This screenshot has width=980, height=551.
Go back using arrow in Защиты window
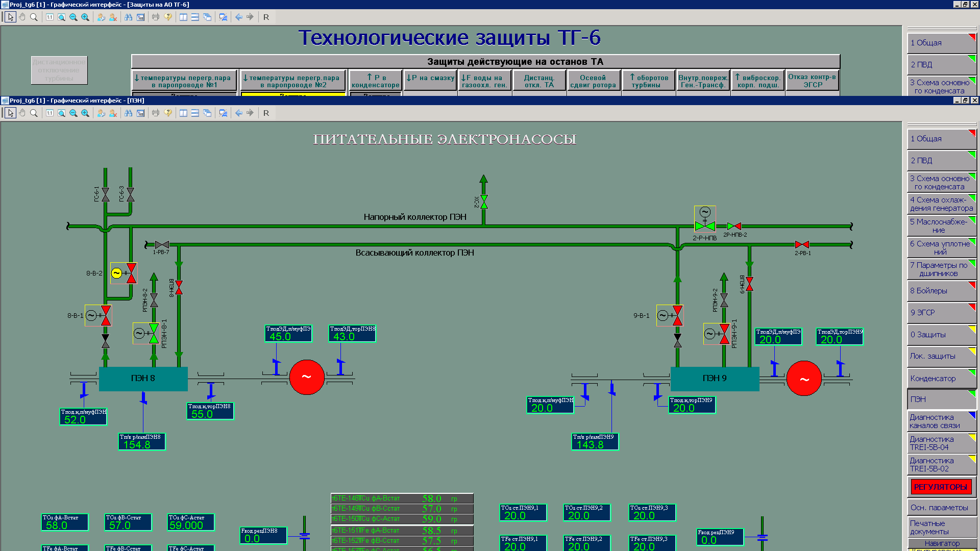click(x=238, y=17)
